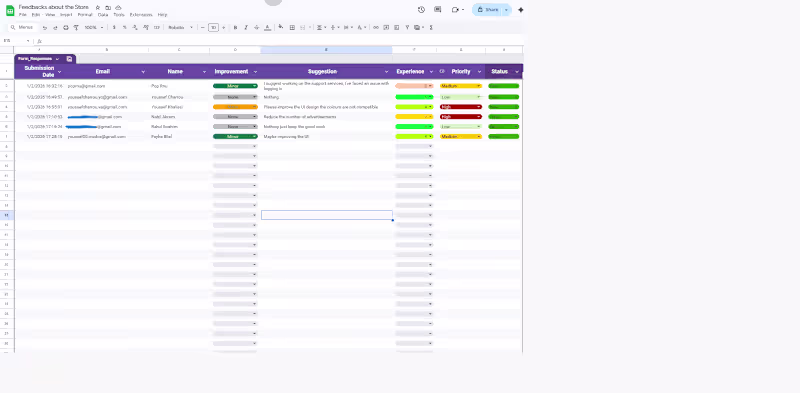Toggle Bold formatting

click(x=235, y=28)
